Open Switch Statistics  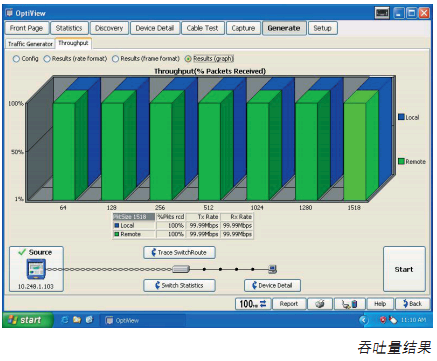pos(179,286)
